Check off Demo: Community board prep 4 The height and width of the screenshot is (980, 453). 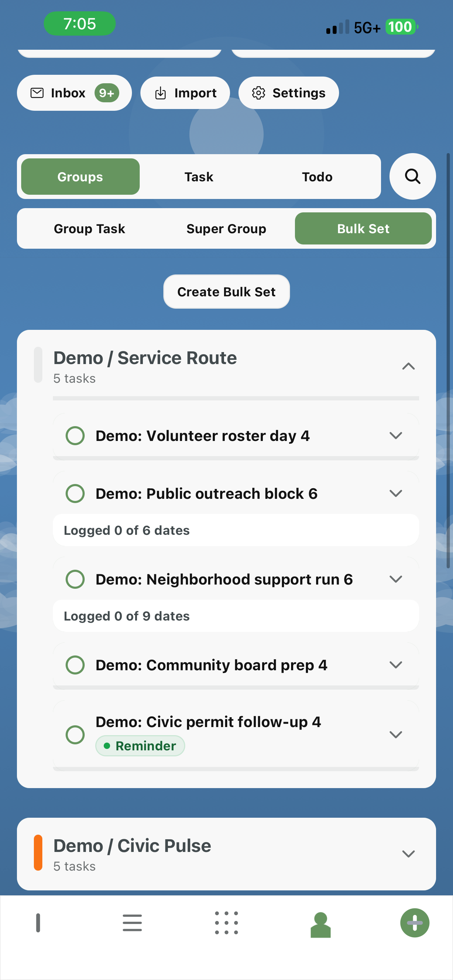[x=75, y=665]
